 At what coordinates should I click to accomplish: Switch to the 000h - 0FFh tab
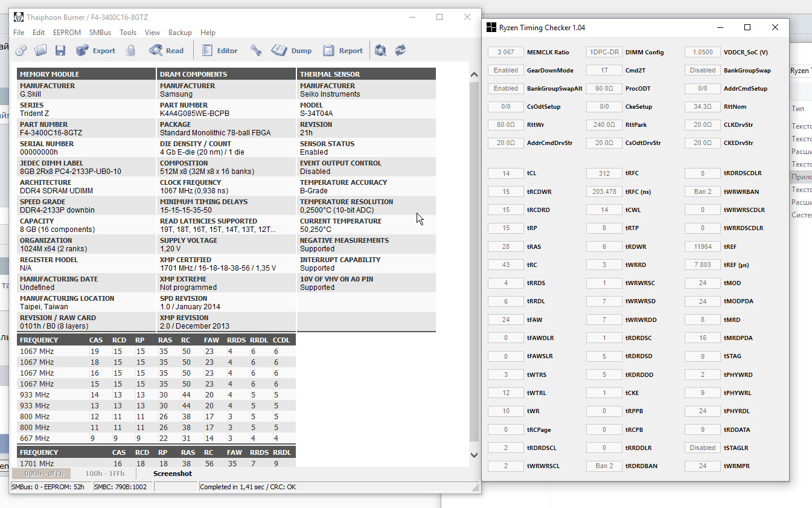[41, 474]
